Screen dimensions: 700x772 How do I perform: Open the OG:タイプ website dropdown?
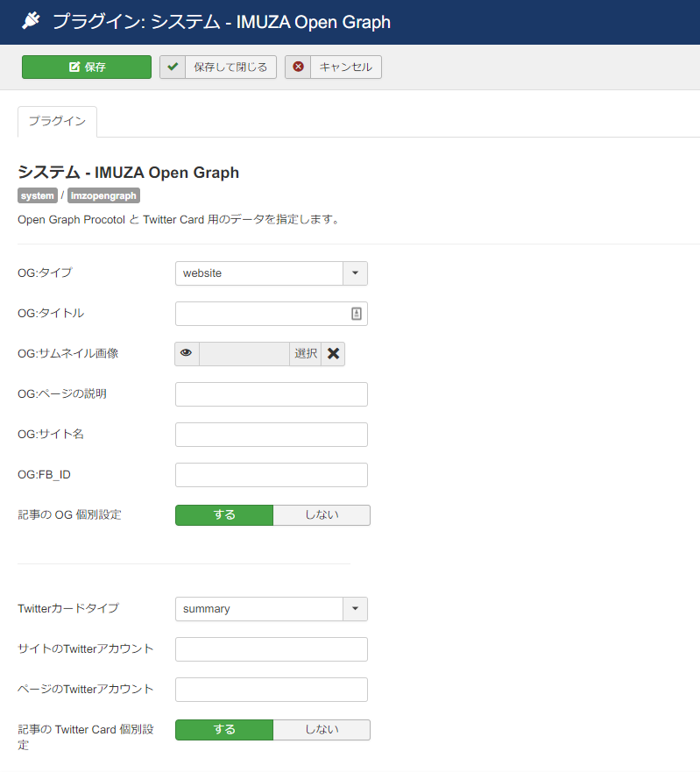272,273
